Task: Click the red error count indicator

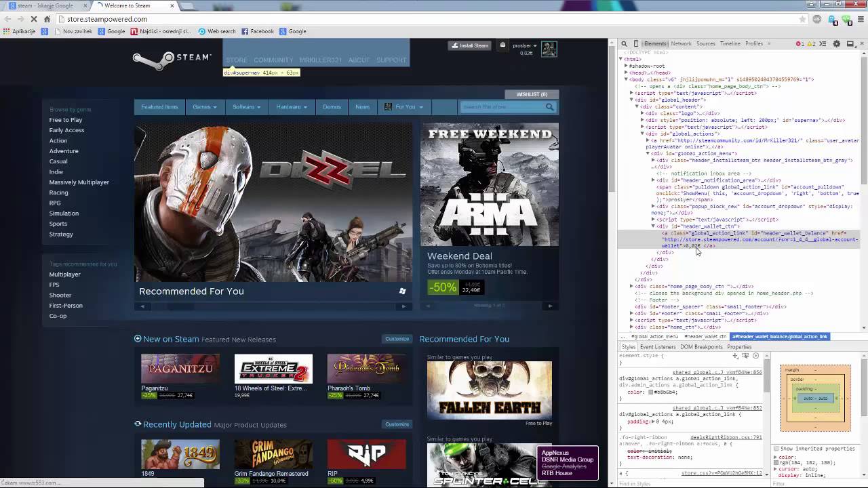Action: point(800,43)
